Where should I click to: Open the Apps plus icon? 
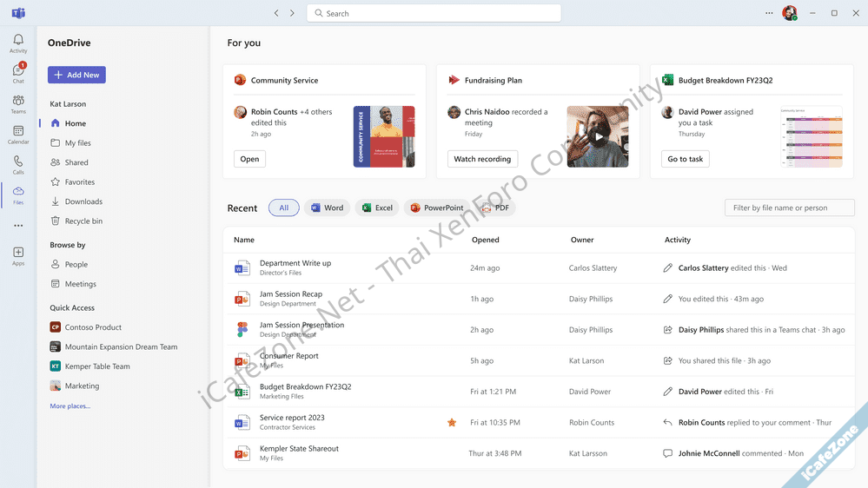click(x=18, y=254)
